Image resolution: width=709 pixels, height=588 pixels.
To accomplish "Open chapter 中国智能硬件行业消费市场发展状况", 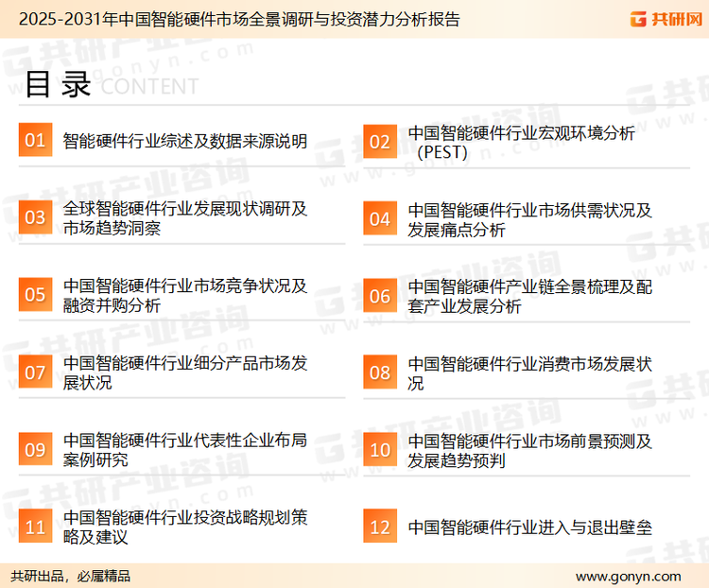I will pos(529,373).
